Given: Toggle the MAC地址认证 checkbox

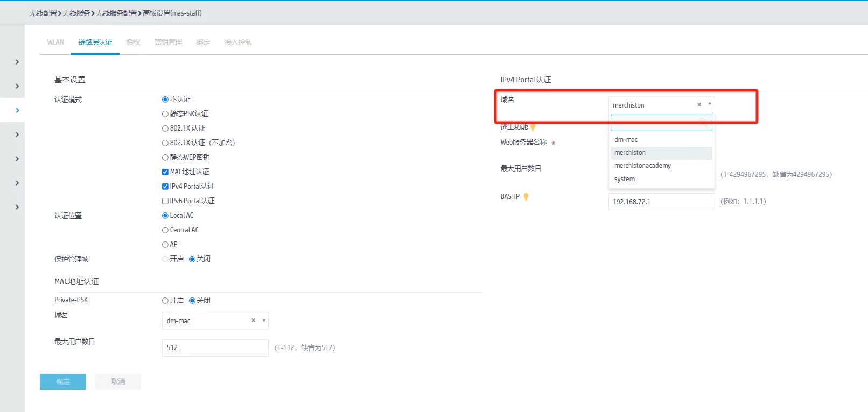Looking at the screenshot, I should pos(165,172).
